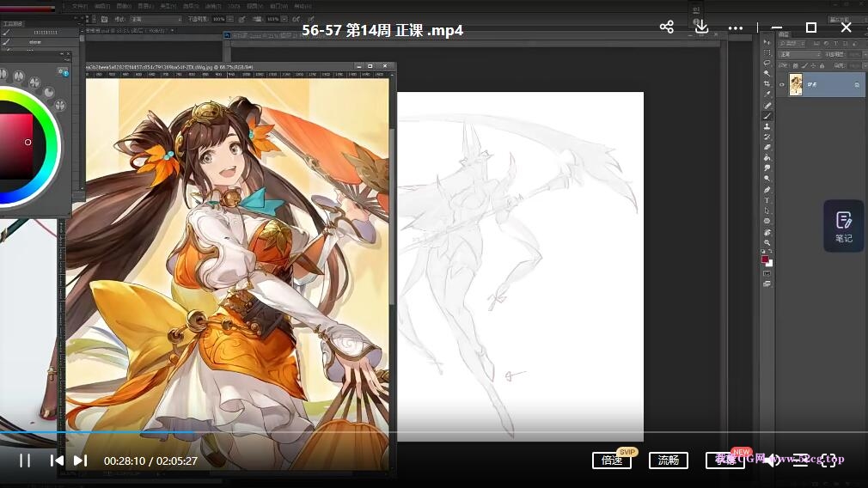Open the 编辑 Edit menu
This screenshot has height=488, width=868.
[x=103, y=6]
